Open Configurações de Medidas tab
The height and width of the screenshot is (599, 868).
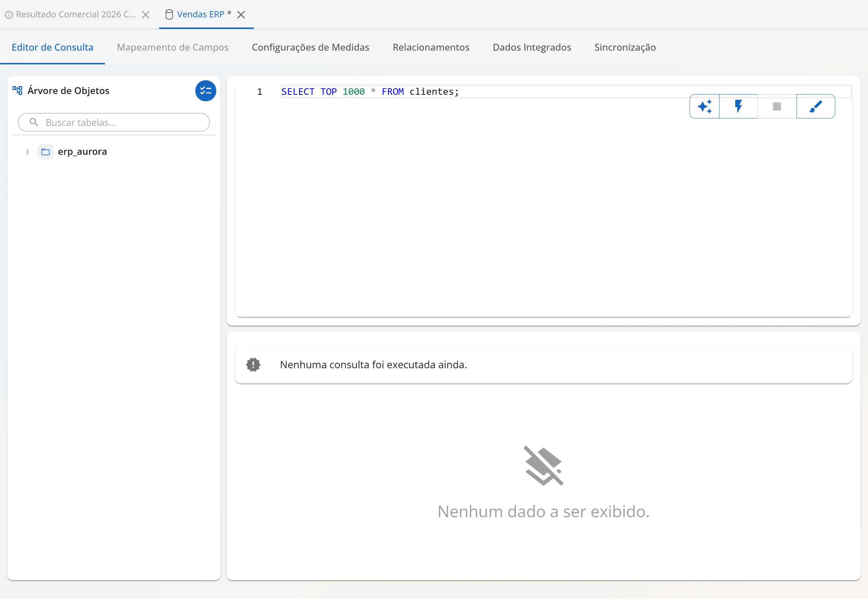coord(310,47)
